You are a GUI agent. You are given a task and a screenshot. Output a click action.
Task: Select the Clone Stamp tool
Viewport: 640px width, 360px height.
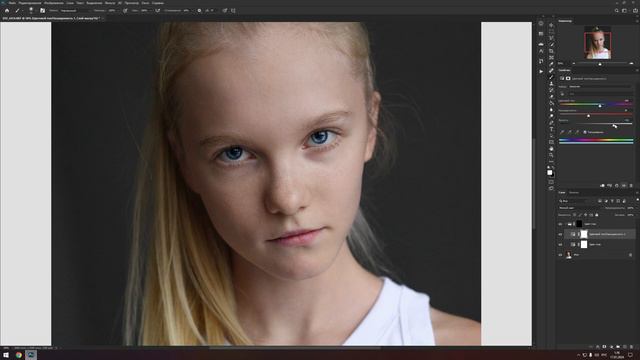[551, 84]
